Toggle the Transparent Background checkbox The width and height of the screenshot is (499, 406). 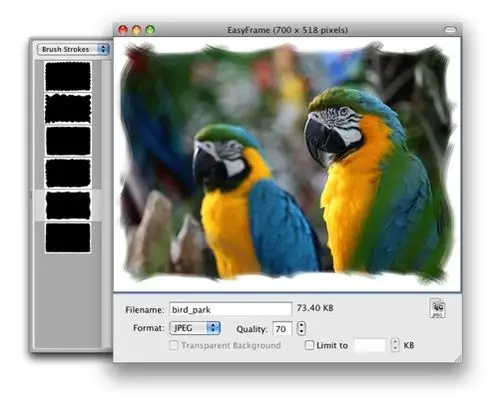coord(174,345)
